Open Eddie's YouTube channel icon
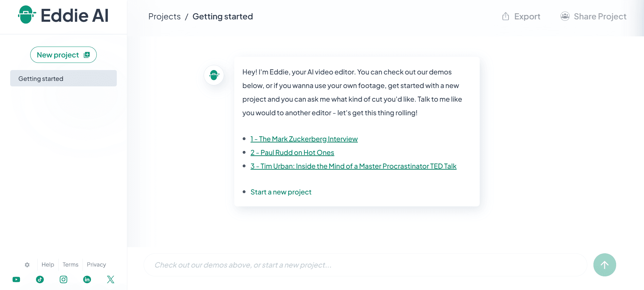This screenshot has width=644, height=290. pos(16,279)
